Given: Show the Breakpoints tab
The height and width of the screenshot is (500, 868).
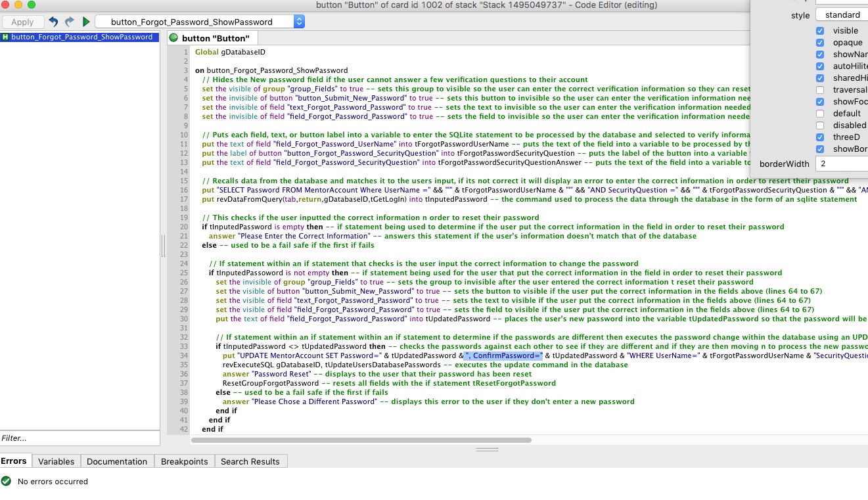Looking at the screenshot, I should pos(184,461).
